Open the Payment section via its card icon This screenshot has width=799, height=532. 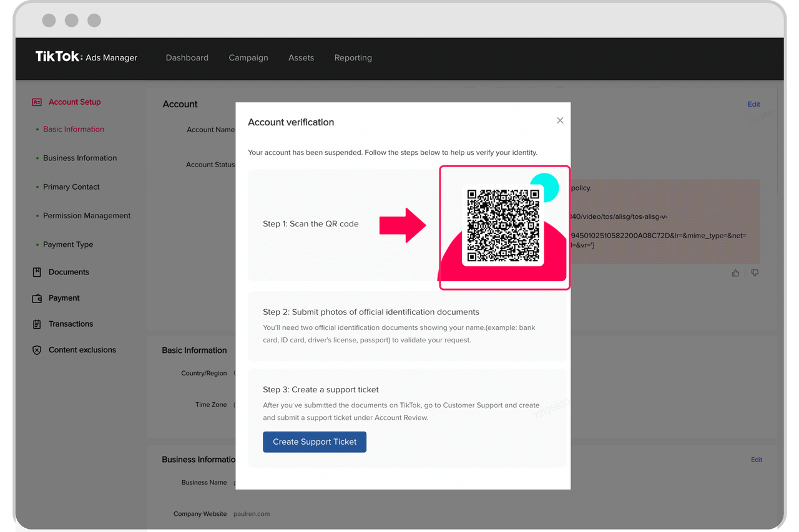coord(37,298)
